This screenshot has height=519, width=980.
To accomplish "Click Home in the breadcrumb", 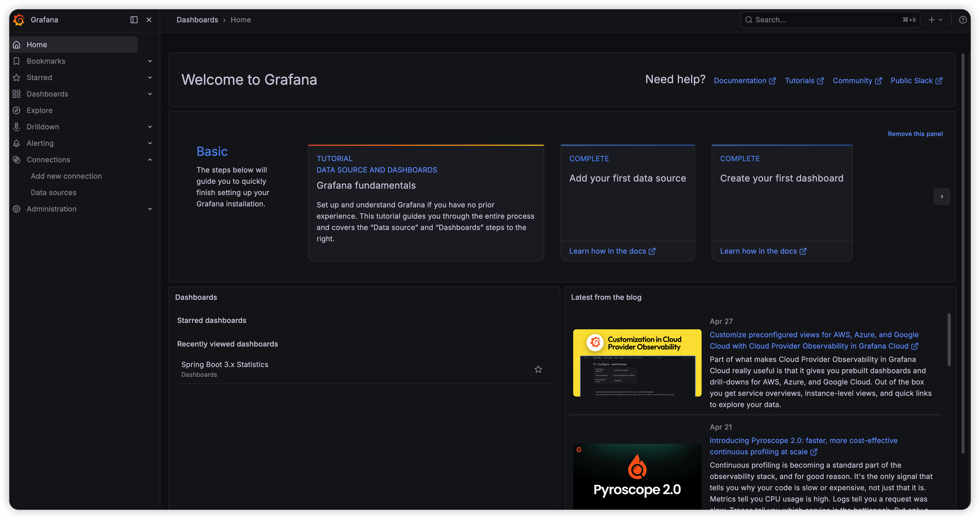I will pyautogui.click(x=240, y=20).
